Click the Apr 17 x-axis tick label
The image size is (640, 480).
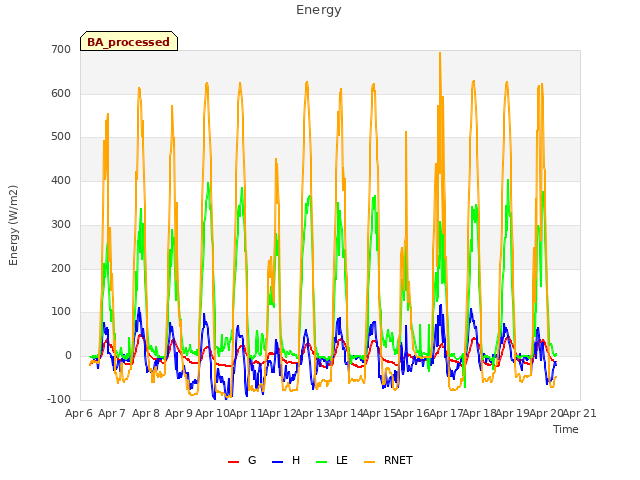click(x=446, y=413)
